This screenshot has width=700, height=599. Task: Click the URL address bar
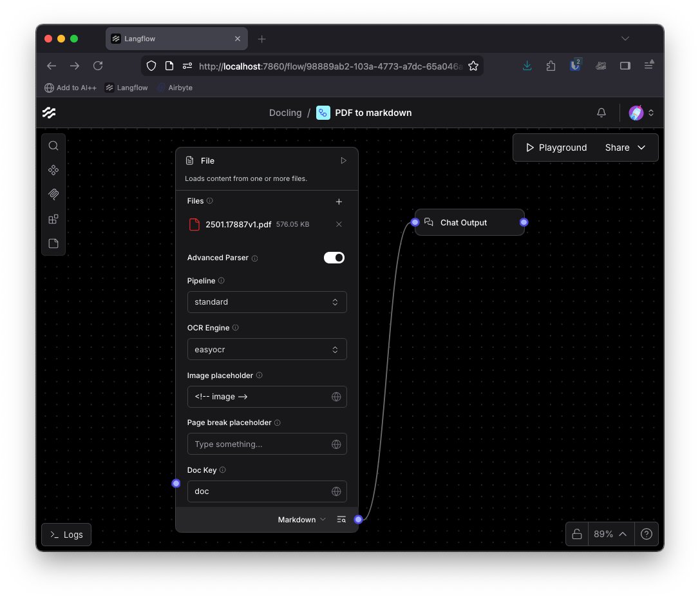pyautogui.click(x=330, y=66)
